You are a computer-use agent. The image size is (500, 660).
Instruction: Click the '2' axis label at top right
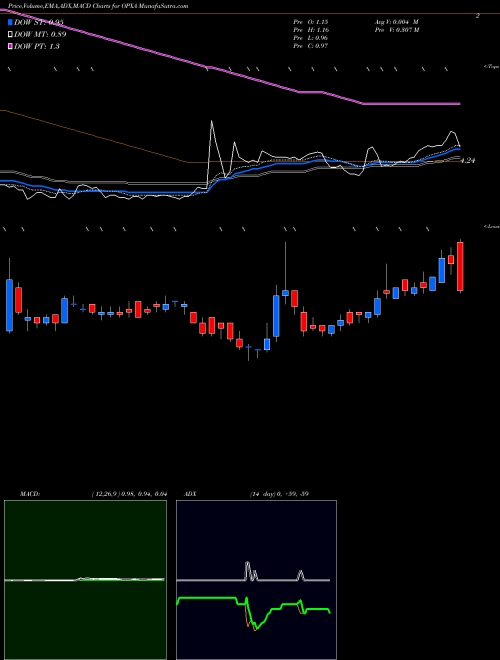coord(478,16)
